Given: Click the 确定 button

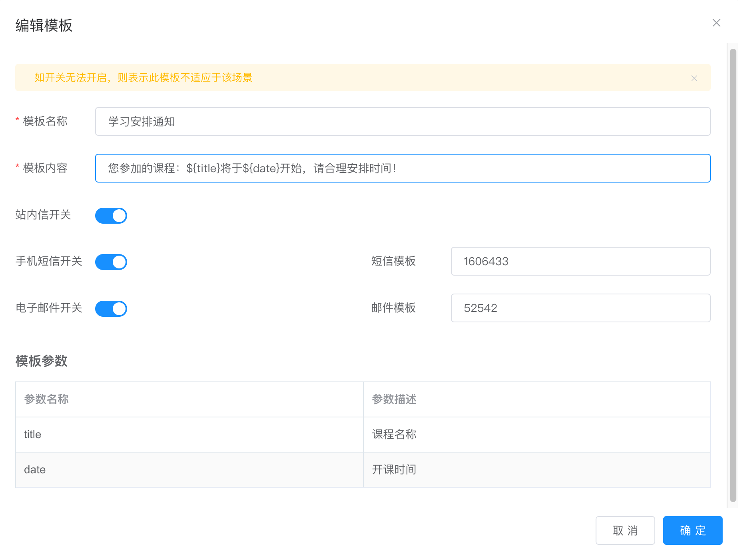Looking at the screenshot, I should coord(693,530).
